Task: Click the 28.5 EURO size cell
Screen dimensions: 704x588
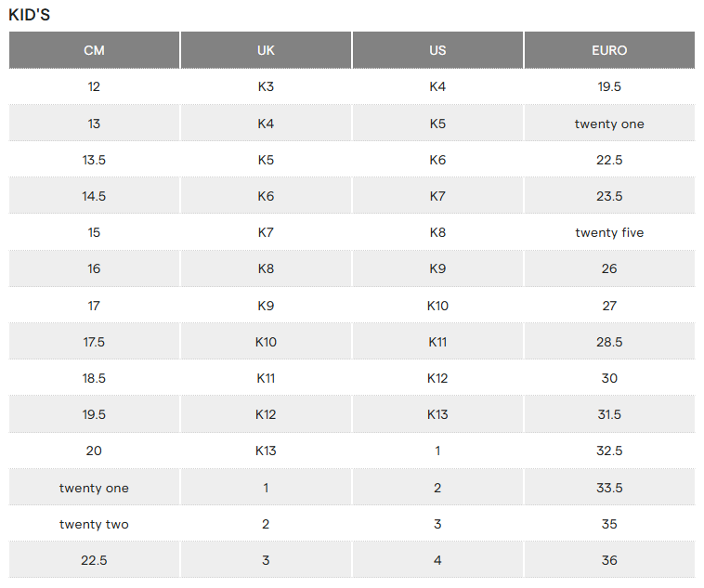Action: click(609, 342)
